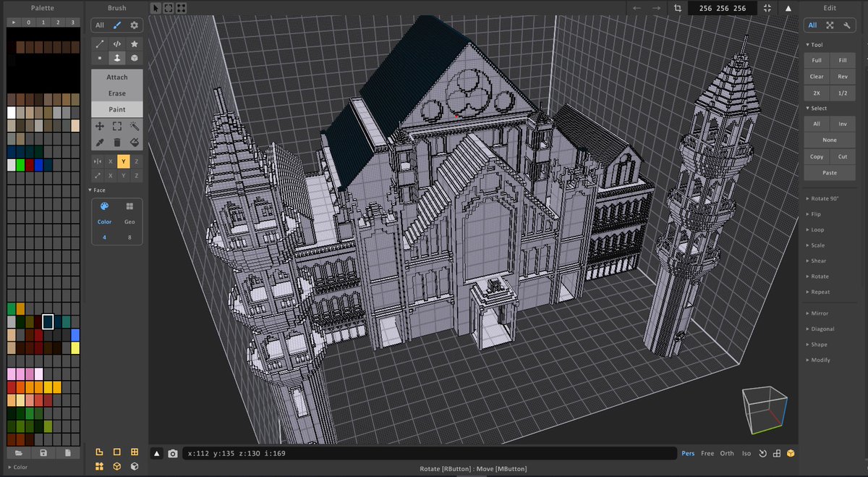Toggle the orange grid display icon
868x477 pixels.
point(135,452)
